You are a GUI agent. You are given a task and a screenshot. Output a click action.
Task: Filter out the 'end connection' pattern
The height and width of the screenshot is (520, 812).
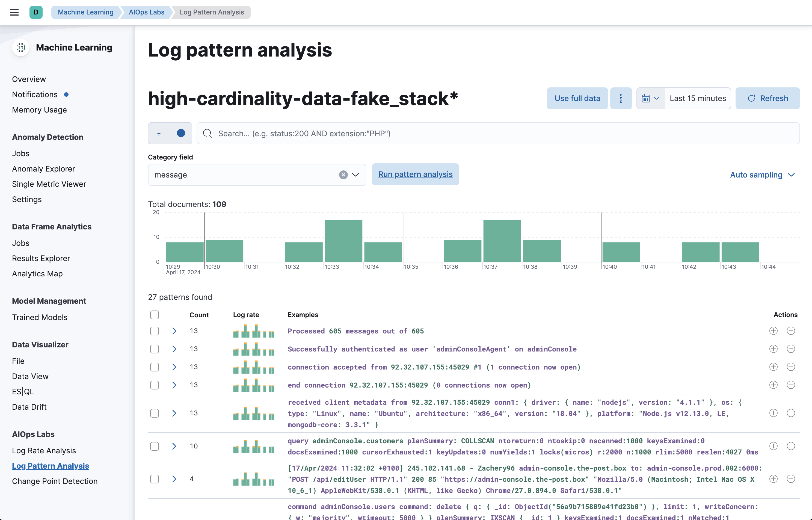click(791, 385)
